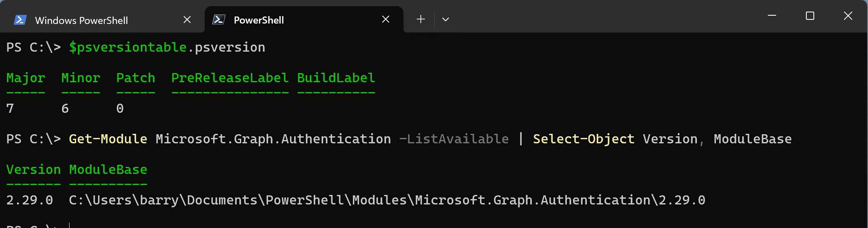Select the PowerShell tab label
This screenshot has height=228, width=868.
point(259,20)
